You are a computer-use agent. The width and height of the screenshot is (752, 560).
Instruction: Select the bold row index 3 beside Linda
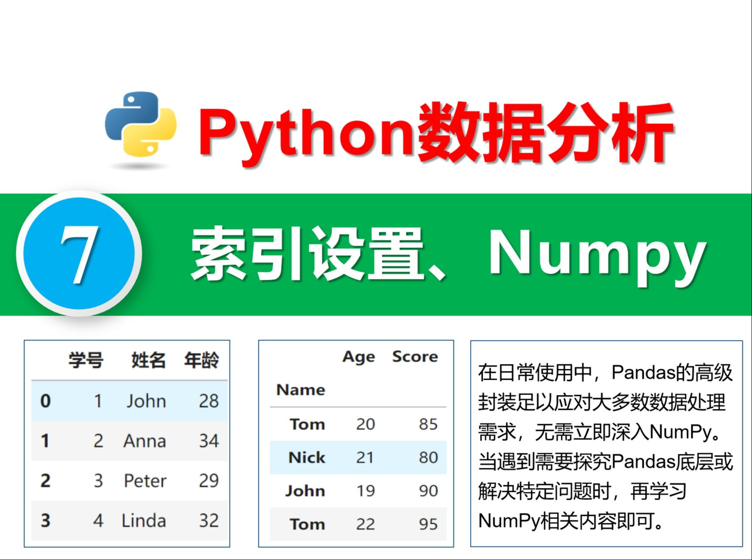(x=45, y=520)
